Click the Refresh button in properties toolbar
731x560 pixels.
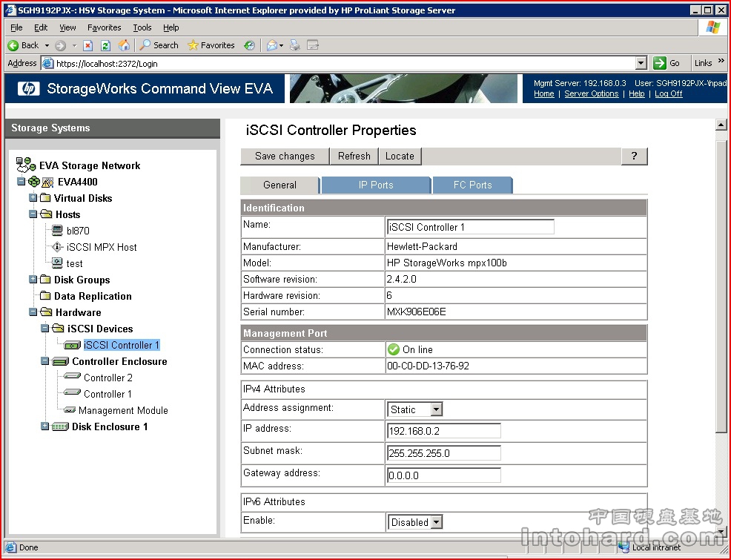pyautogui.click(x=354, y=157)
